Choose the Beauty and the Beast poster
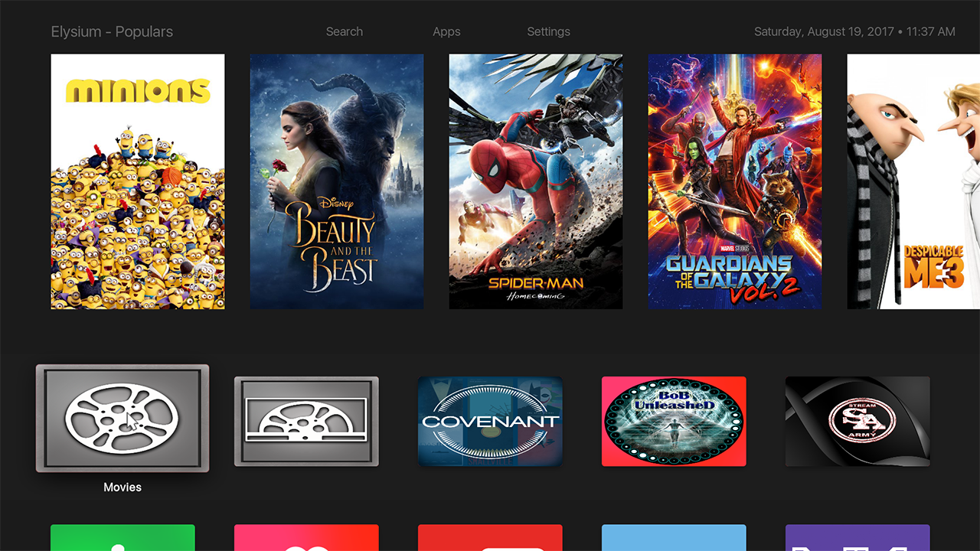The height and width of the screenshot is (551, 980). coord(337,181)
